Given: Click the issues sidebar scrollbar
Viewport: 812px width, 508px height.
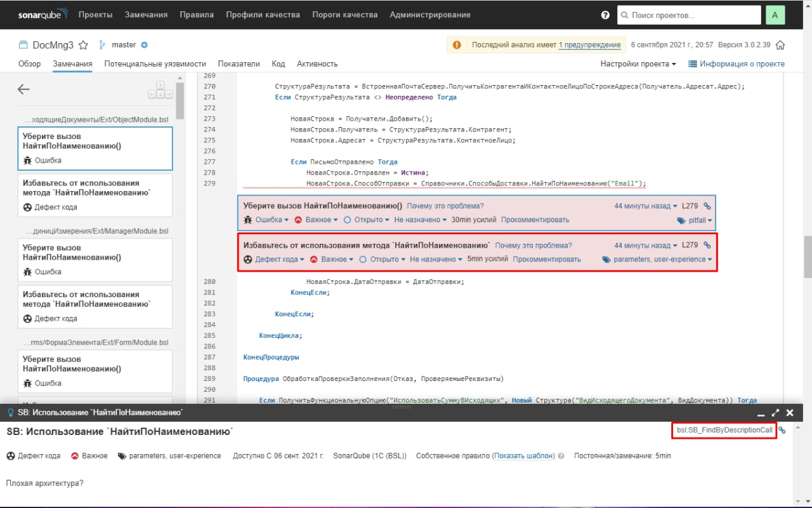Looking at the screenshot, I should coord(180,102).
